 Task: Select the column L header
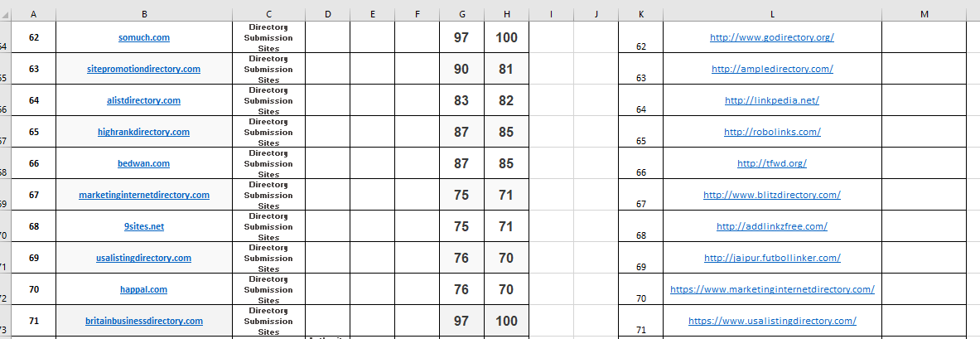tap(772, 14)
